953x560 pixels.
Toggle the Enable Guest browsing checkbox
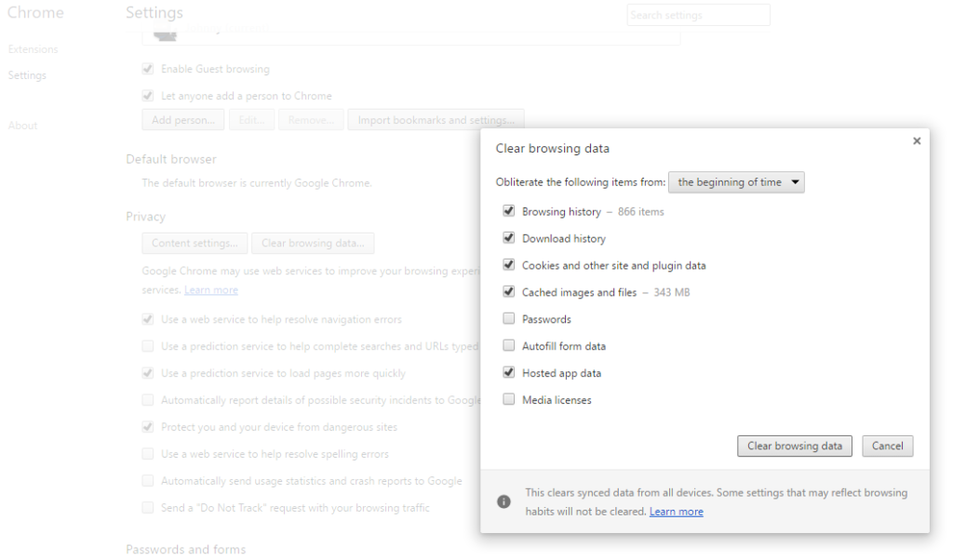[x=147, y=69]
